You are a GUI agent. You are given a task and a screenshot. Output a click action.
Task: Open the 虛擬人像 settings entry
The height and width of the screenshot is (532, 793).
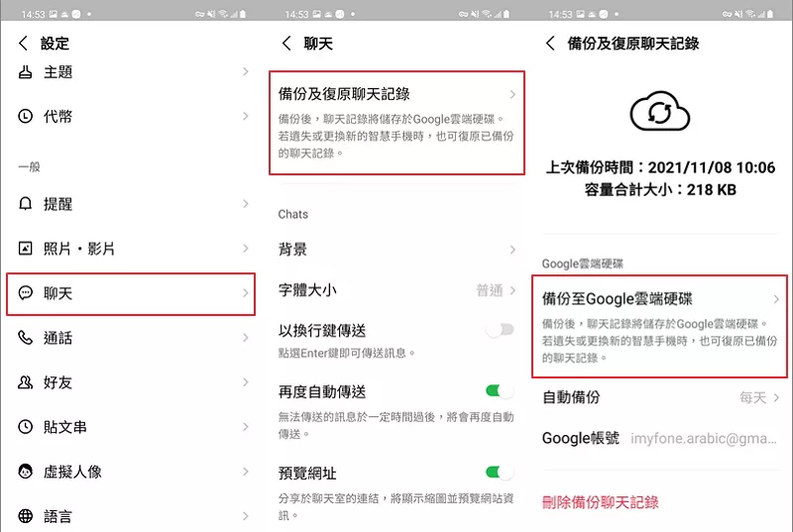[x=129, y=472]
